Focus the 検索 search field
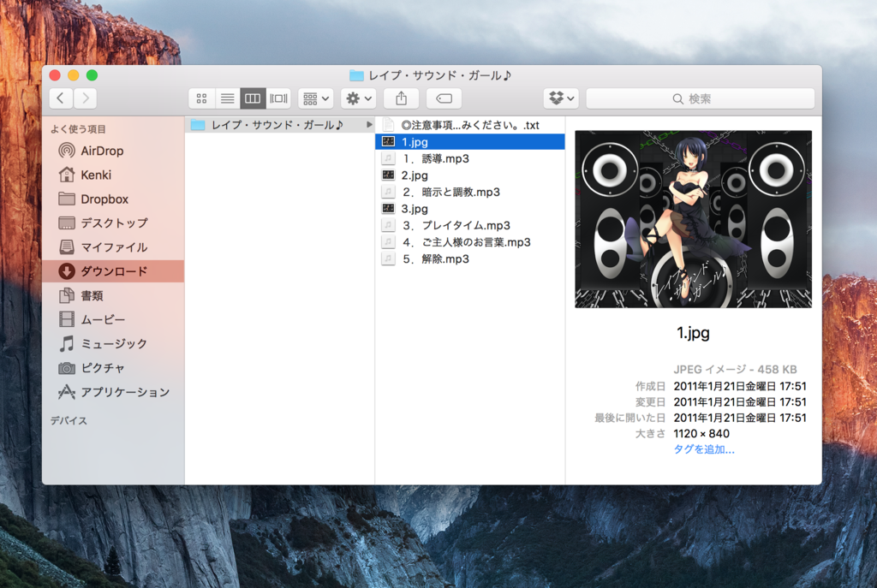 pyautogui.click(x=700, y=99)
